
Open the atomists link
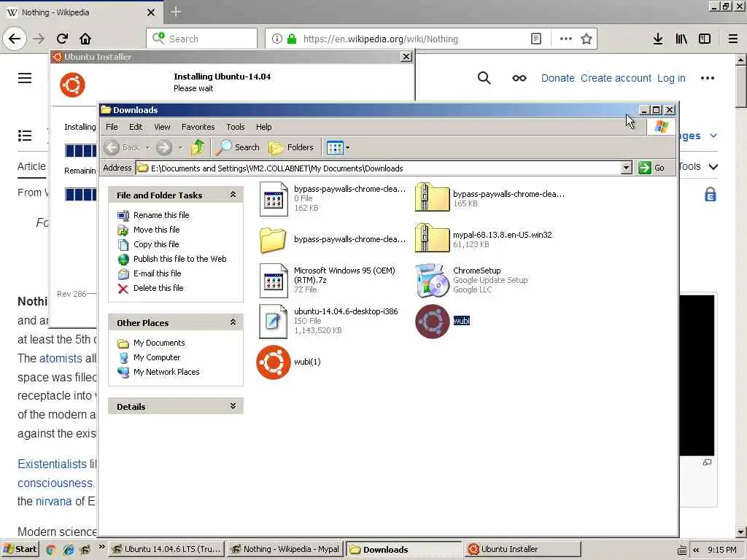(61, 358)
